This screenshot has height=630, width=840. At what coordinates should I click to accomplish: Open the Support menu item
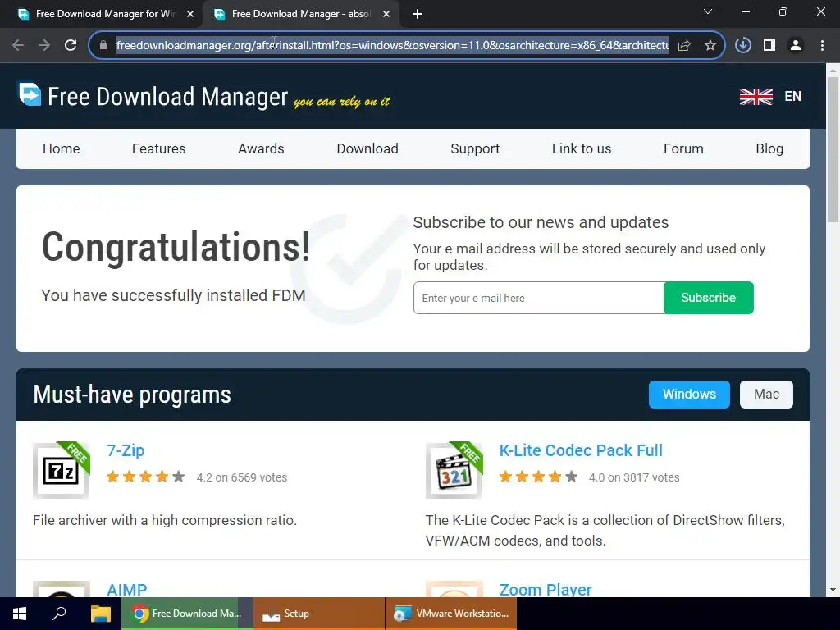[475, 149]
